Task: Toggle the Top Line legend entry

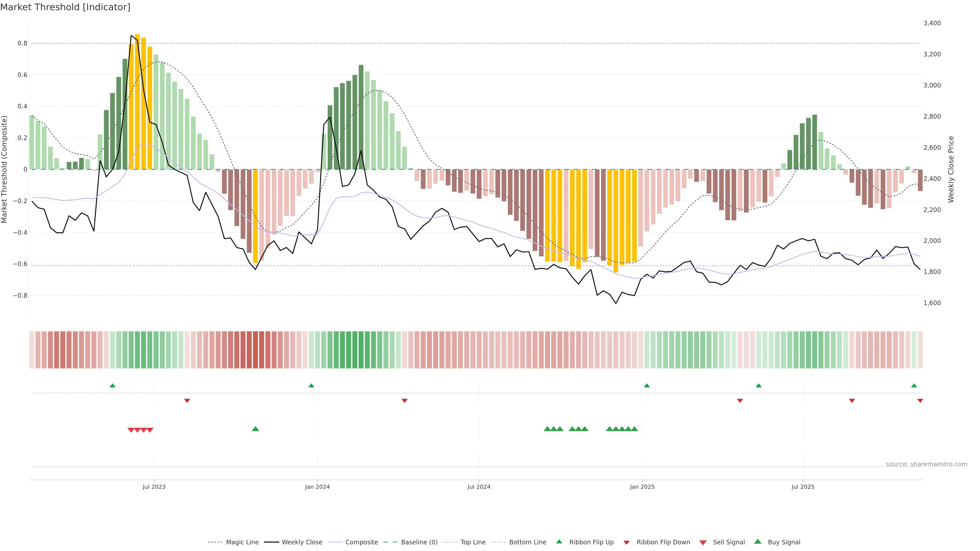Action: tap(473, 542)
